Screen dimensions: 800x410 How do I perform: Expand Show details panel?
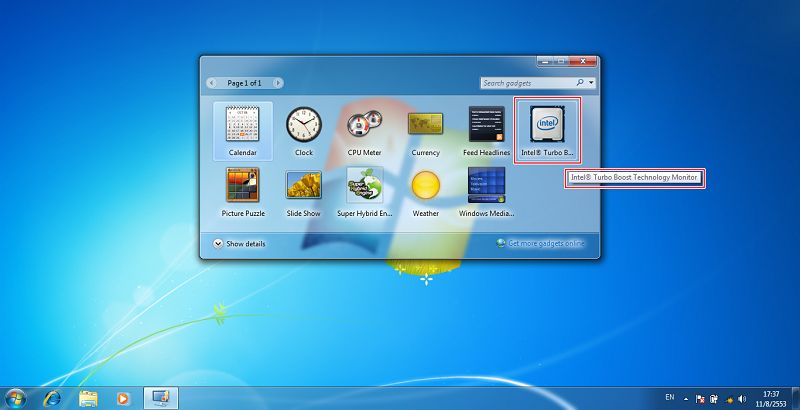coord(239,243)
